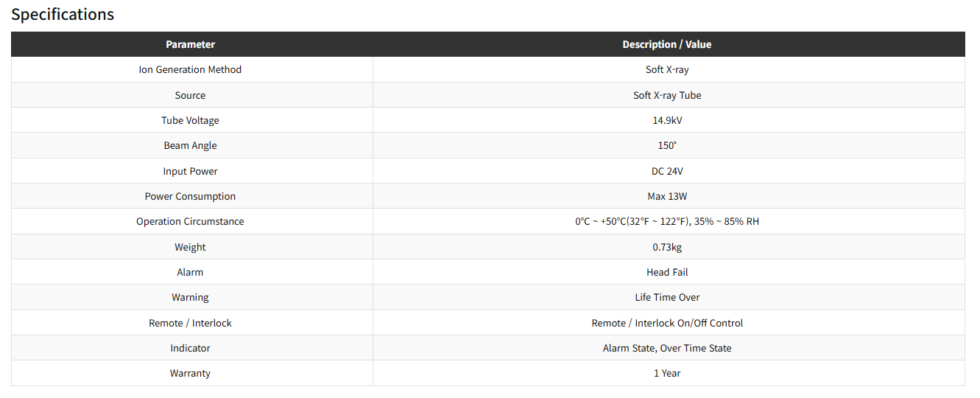Click the Soft X-ray Tube value
This screenshot has width=980, height=398.
(x=667, y=95)
